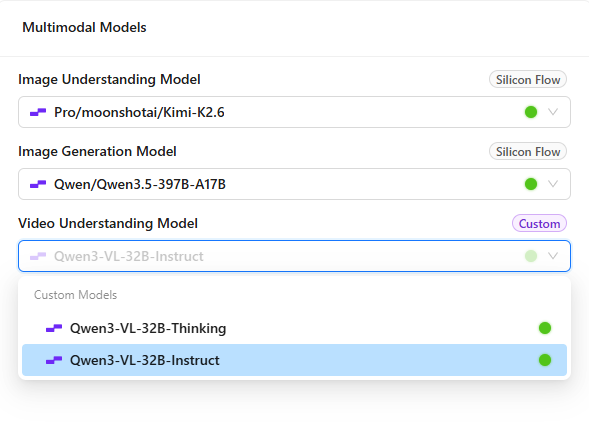The image size is (589, 430).
Task: Click the icon beside Qwen3-VL-32B-Instruct option
Action: [x=54, y=360]
